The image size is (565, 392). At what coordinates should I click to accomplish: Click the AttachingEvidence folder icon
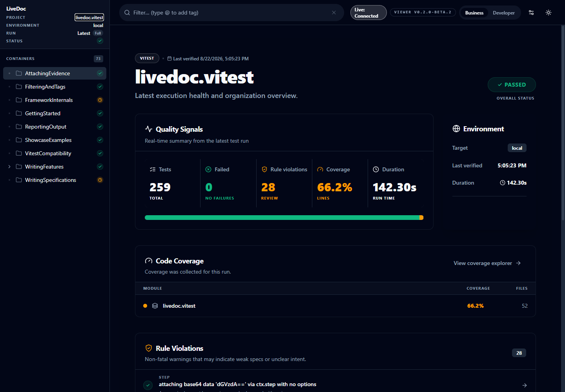point(19,73)
